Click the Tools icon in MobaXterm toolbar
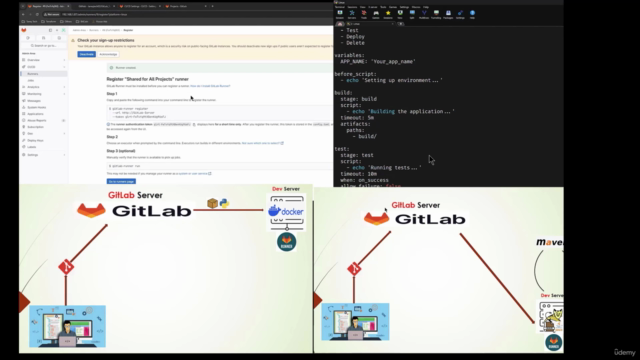This screenshot has height=360, width=640. tap(364, 14)
